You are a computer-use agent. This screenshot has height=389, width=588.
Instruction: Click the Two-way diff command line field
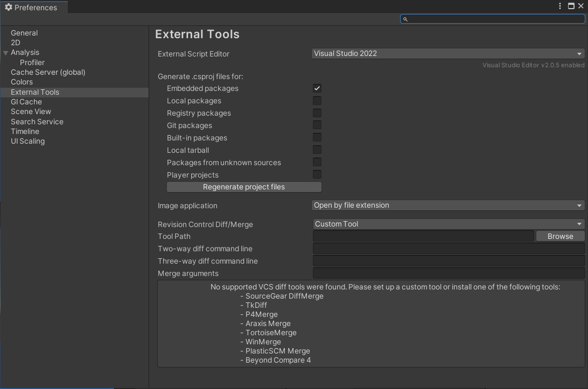(x=448, y=248)
